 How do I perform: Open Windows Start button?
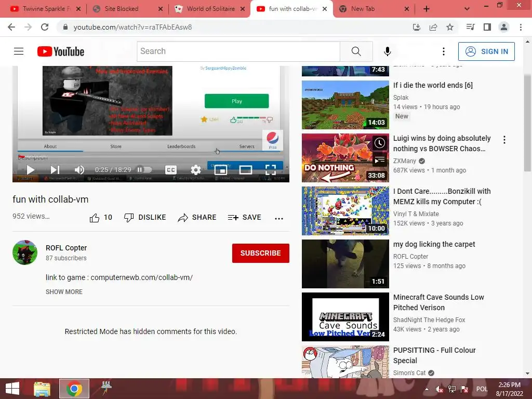pyautogui.click(x=12, y=389)
